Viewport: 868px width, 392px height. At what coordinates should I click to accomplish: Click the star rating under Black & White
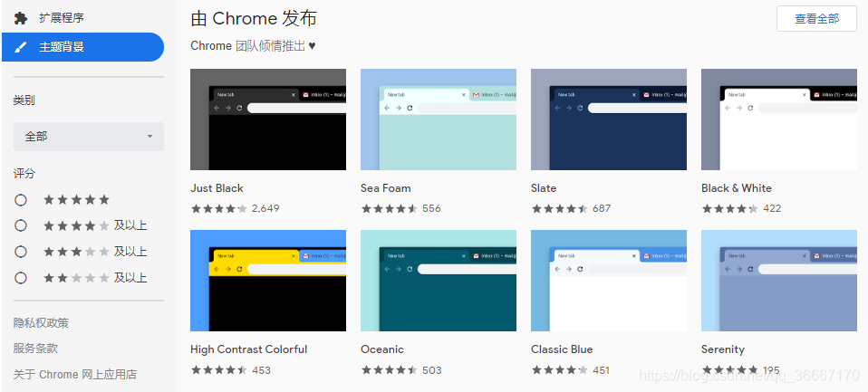pyautogui.click(x=730, y=208)
